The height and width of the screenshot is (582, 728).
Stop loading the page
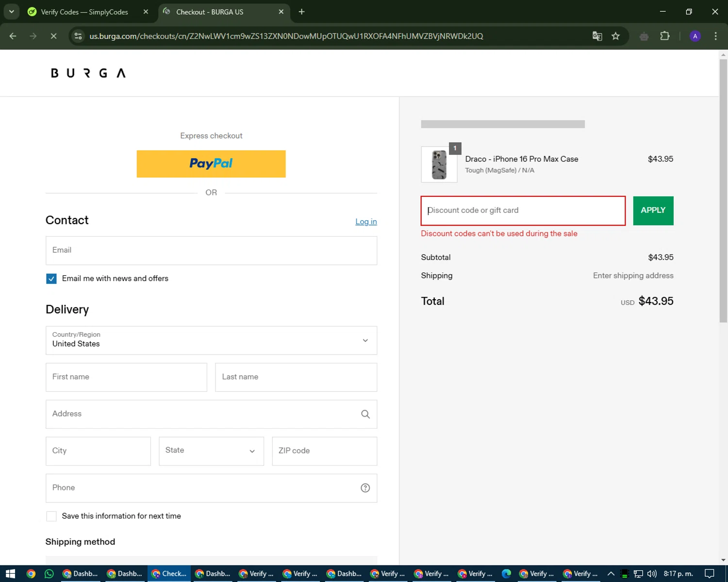[53, 36]
